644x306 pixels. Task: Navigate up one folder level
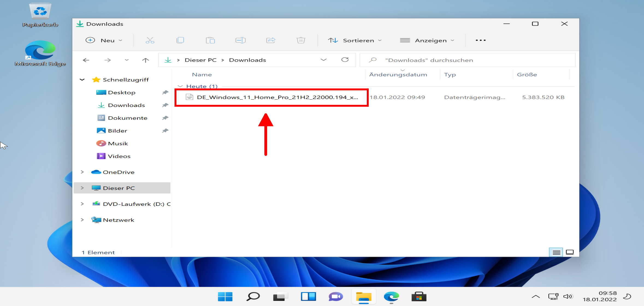coord(146,60)
